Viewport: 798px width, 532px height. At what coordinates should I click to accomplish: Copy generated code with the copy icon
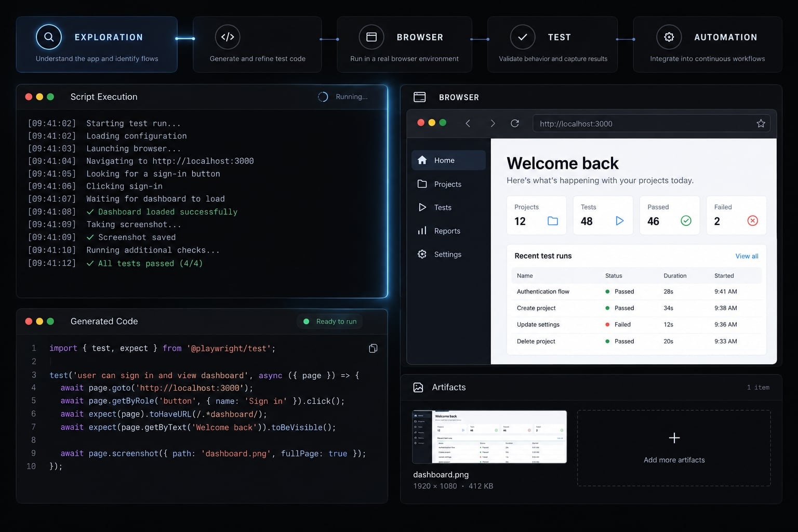[373, 348]
